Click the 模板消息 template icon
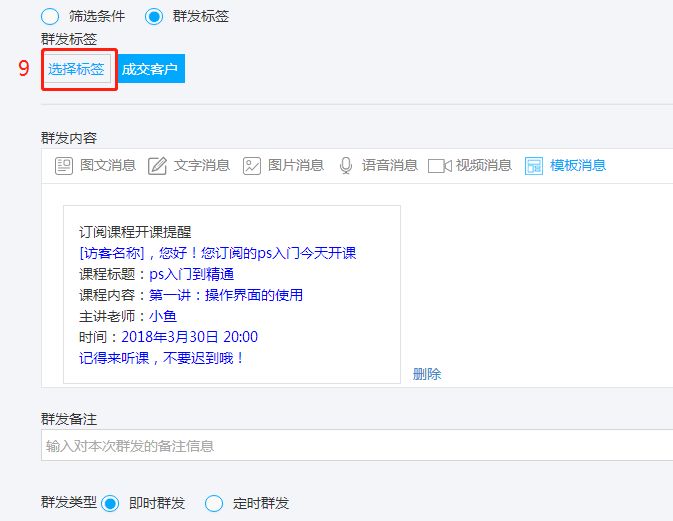 534,166
